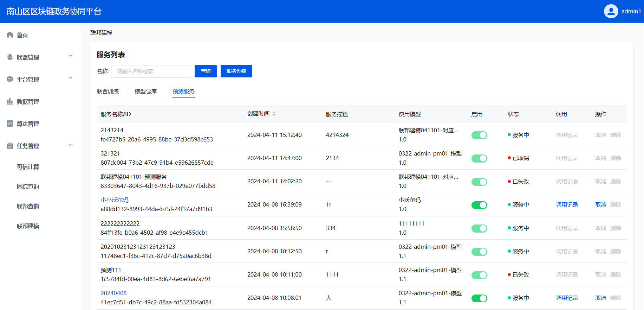Viewport: 644px width, 310px height.
Task: Open 数据管理 in the sidebar
Action: point(28,102)
